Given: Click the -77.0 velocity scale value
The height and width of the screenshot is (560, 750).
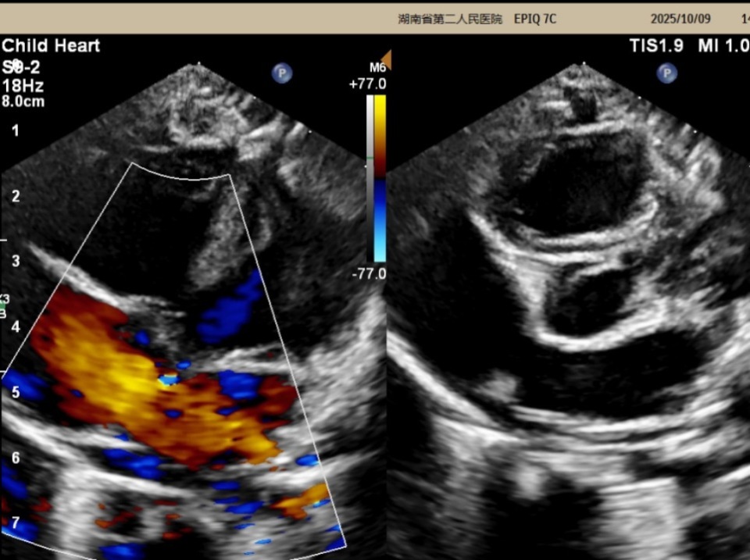Looking at the screenshot, I should click(x=369, y=273).
